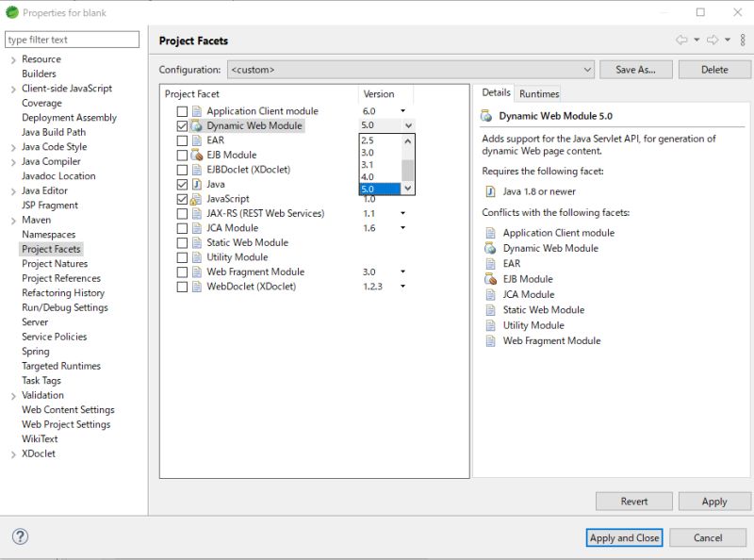Click the Application Client module icon in facet list
The width and height of the screenshot is (754, 560).
196,111
